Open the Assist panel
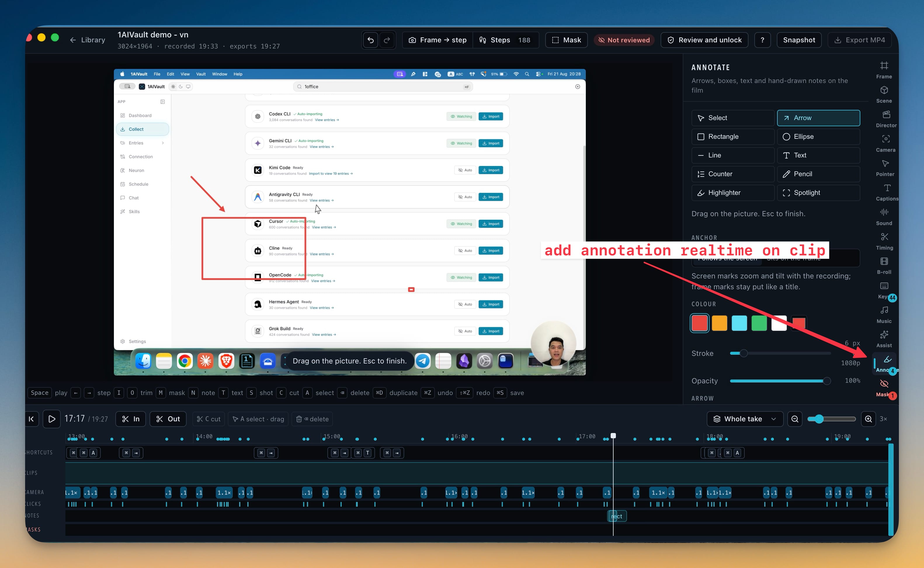The image size is (924, 568). (884, 339)
